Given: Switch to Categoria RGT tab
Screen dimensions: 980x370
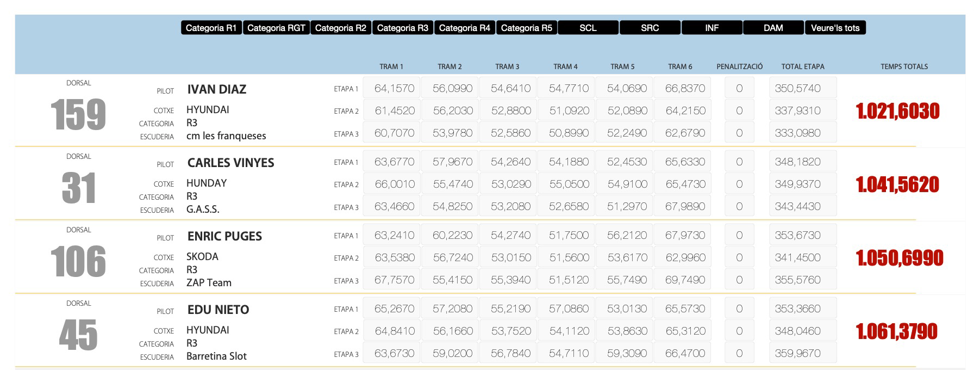Looking at the screenshot, I should pos(276,28).
